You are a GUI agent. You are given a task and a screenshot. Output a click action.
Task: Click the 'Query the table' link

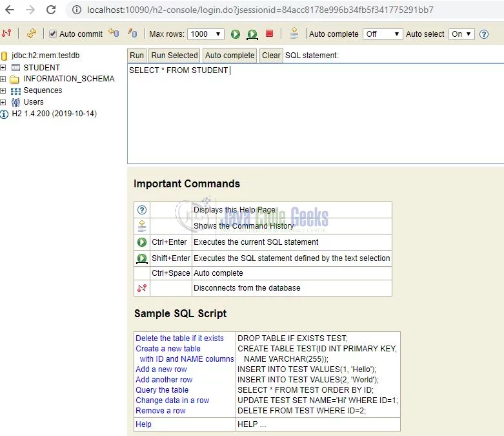click(x=162, y=389)
